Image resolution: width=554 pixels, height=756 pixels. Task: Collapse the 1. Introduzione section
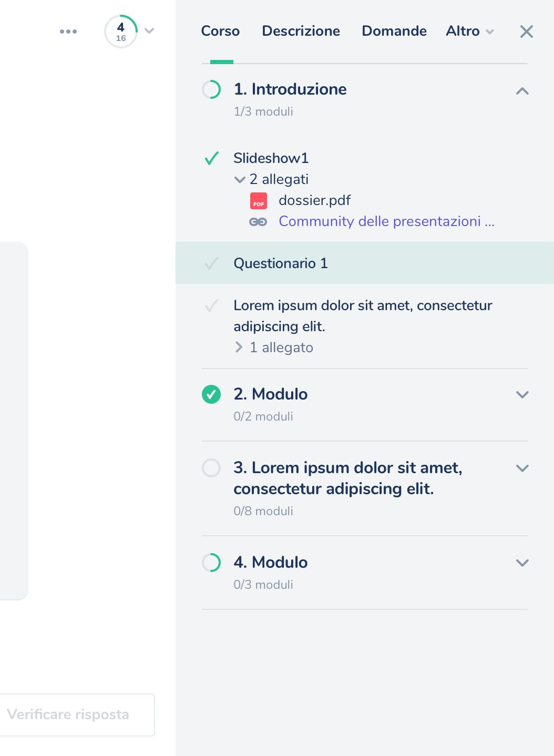click(x=522, y=91)
